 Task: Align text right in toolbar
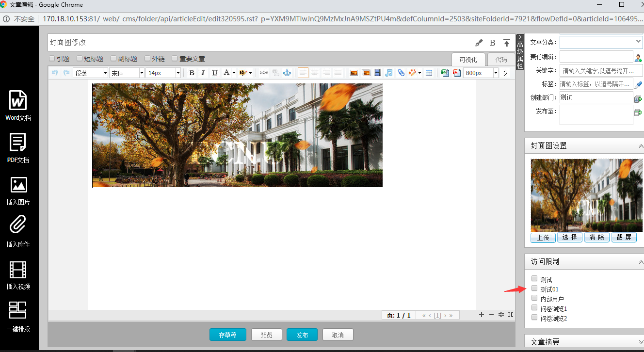pyautogui.click(x=326, y=73)
